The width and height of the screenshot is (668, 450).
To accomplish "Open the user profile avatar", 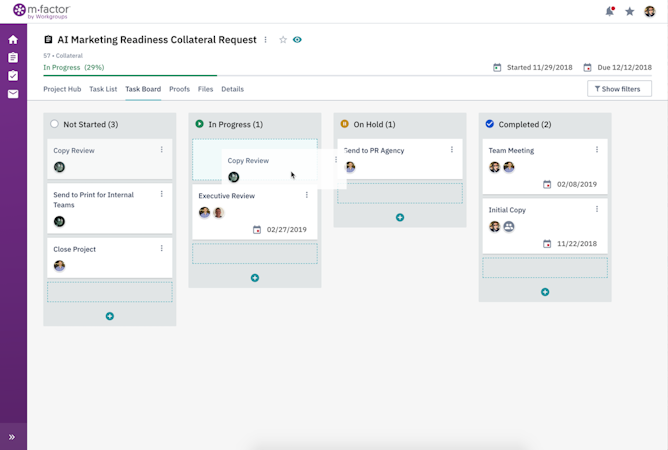I will coord(650,11).
